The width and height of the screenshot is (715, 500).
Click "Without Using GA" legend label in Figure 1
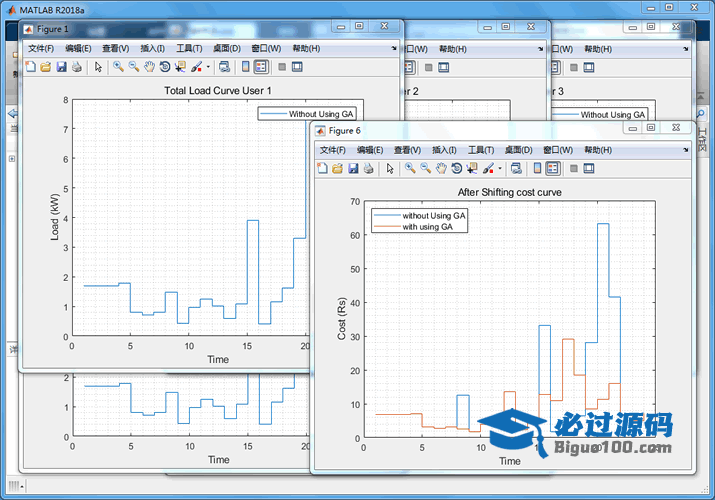(322, 114)
